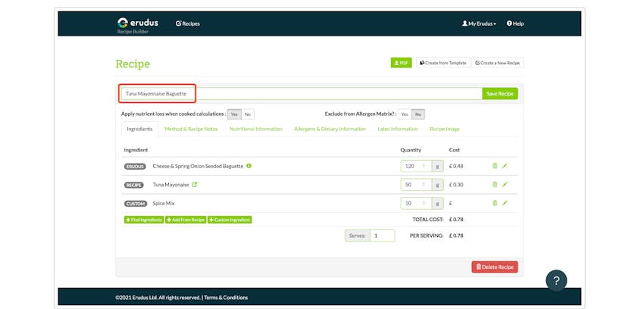This screenshot has height=309, width=644.
Task: Click the Add From Recipe button
Action: pyautogui.click(x=186, y=220)
